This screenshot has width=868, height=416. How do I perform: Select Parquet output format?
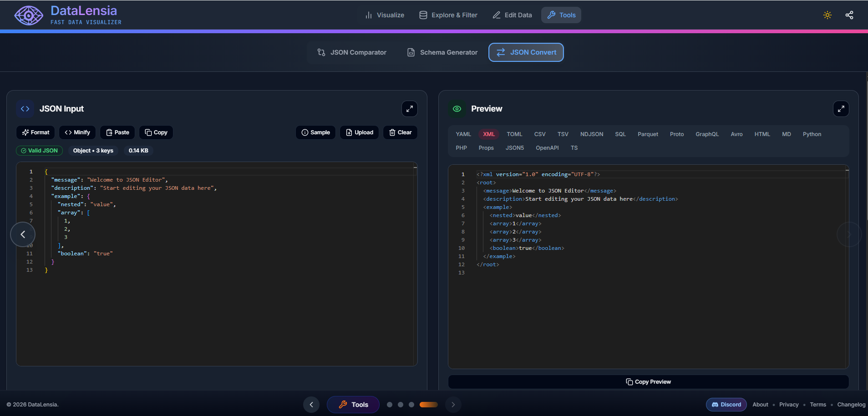tap(648, 134)
